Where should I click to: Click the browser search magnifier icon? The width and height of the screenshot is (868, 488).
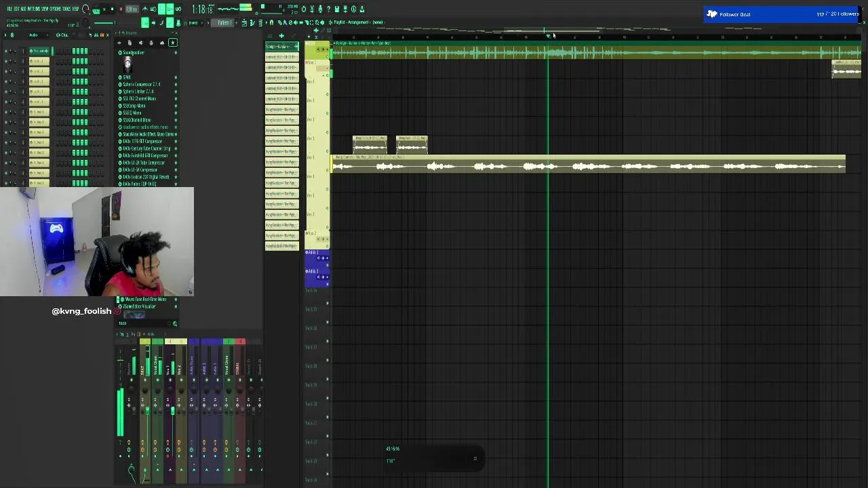click(x=175, y=323)
